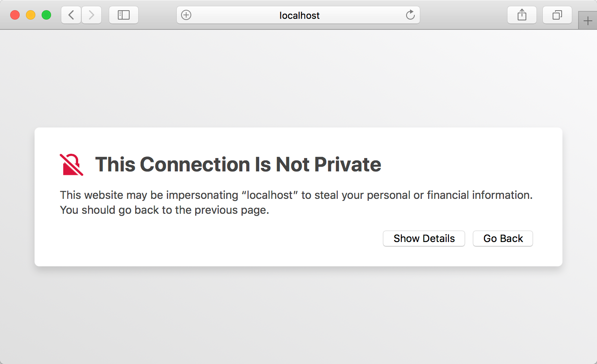Click the green full-screen window button
The width and height of the screenshot is (597, 364).
click(46, 15)
